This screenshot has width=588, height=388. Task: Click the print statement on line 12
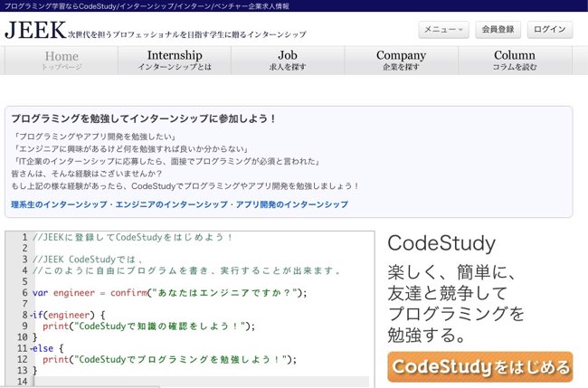click(x=169, y=359)
